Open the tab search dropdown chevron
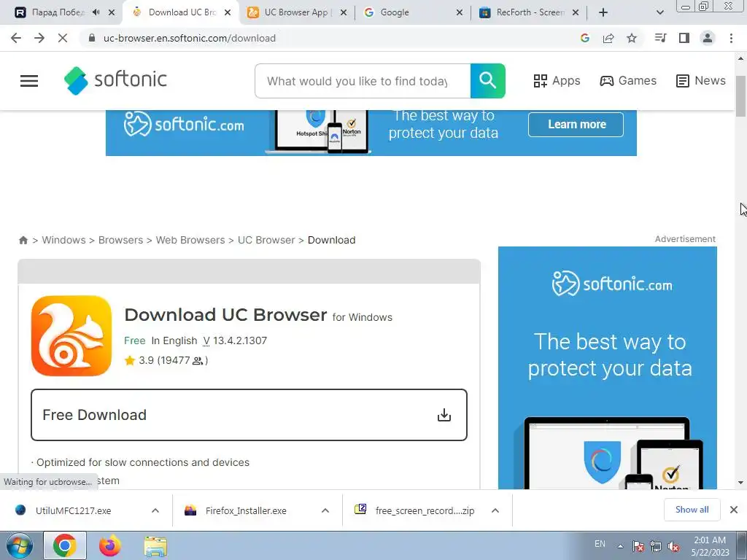The width and height of the screenshot is (747, 560). [659, 12]
